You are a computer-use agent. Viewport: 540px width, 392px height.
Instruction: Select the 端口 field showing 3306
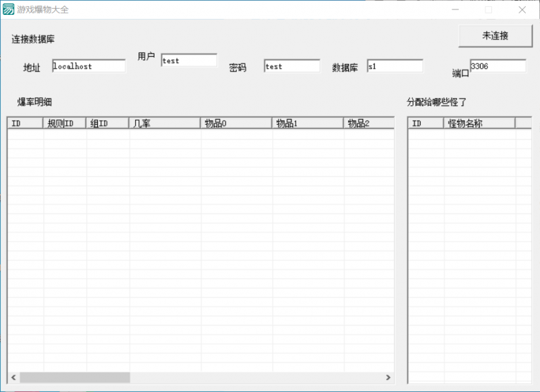[x=497, y=65]
